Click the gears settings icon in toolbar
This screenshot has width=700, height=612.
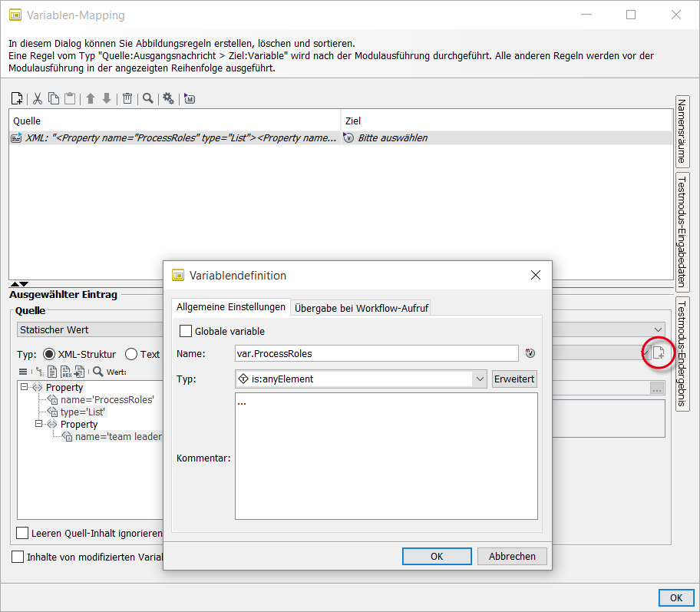168,98
